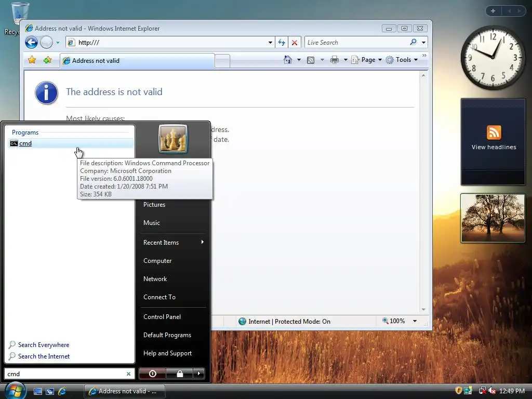Expand the Print options dropdown arrow
The width and height of the screenshot is (532, 399).
pos(345,60)
